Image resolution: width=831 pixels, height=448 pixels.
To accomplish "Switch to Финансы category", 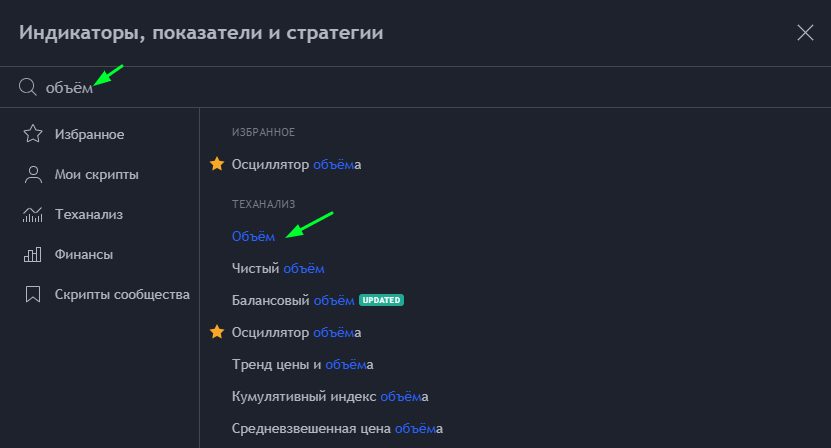I will point(83,254).
